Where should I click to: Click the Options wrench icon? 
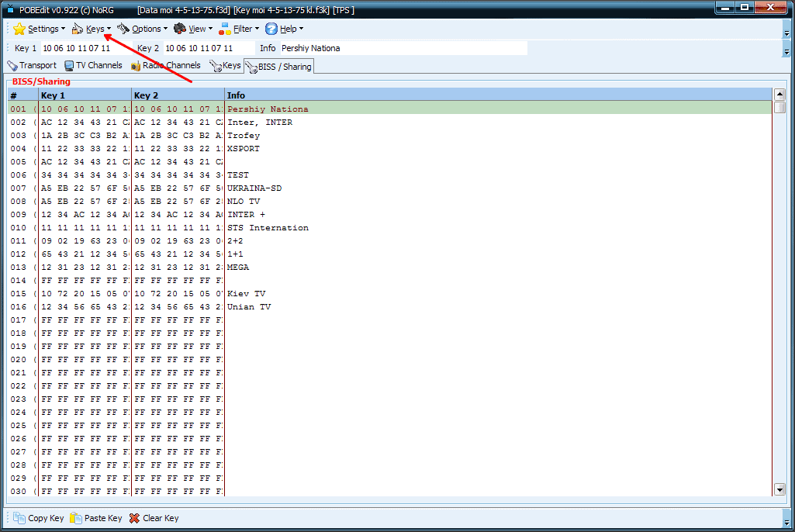click(x=123, y=29)
